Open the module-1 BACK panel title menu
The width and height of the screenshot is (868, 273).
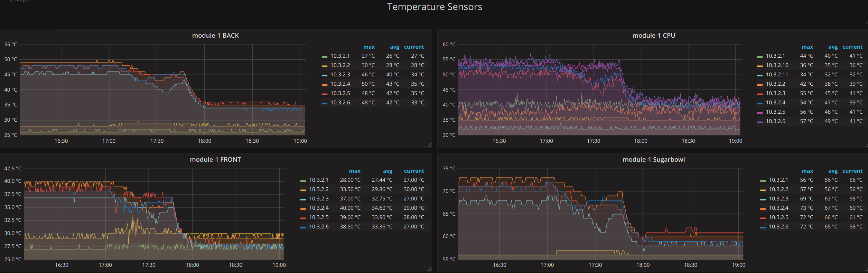(215, 36)
